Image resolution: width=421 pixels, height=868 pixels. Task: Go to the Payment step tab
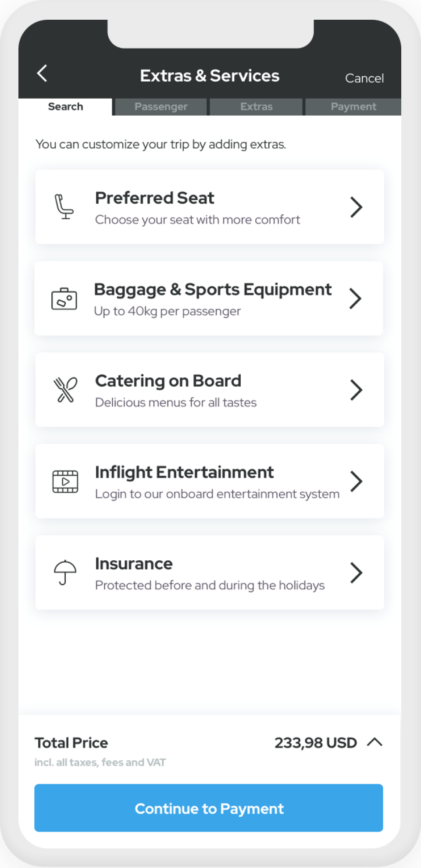click(x=353, y=107)
